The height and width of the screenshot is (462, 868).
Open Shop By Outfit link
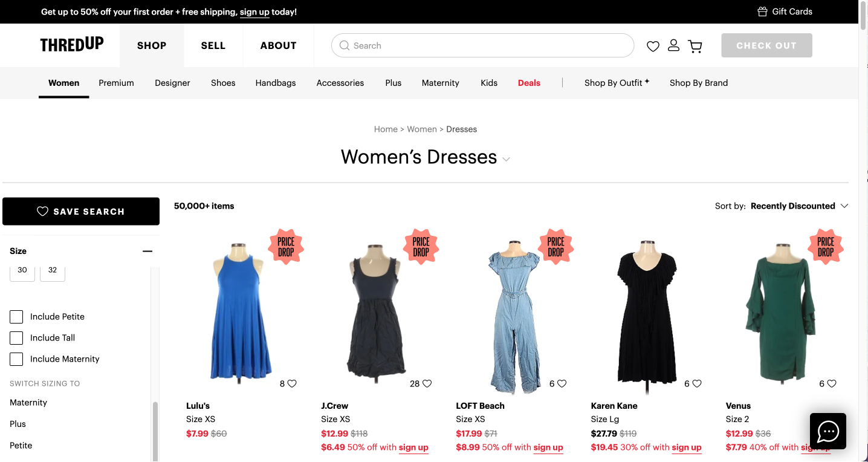617,83
